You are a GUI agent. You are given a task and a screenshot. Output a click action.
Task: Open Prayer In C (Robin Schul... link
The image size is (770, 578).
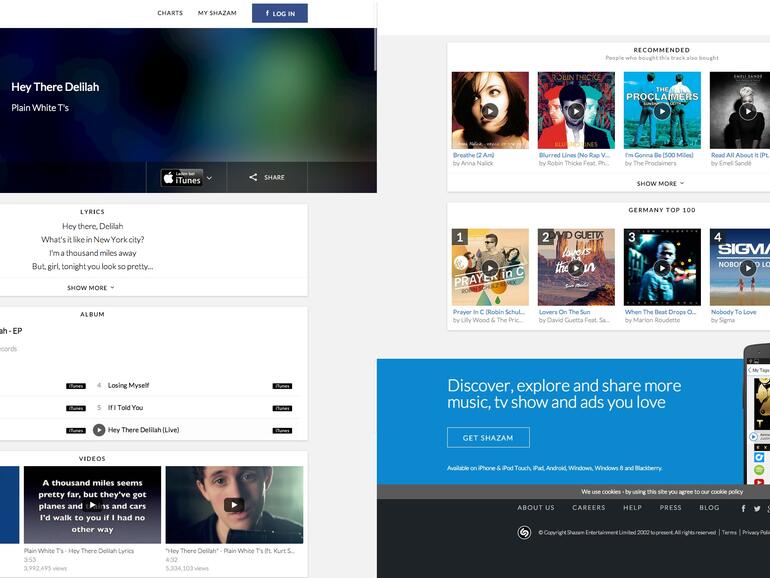coord(489,312)
